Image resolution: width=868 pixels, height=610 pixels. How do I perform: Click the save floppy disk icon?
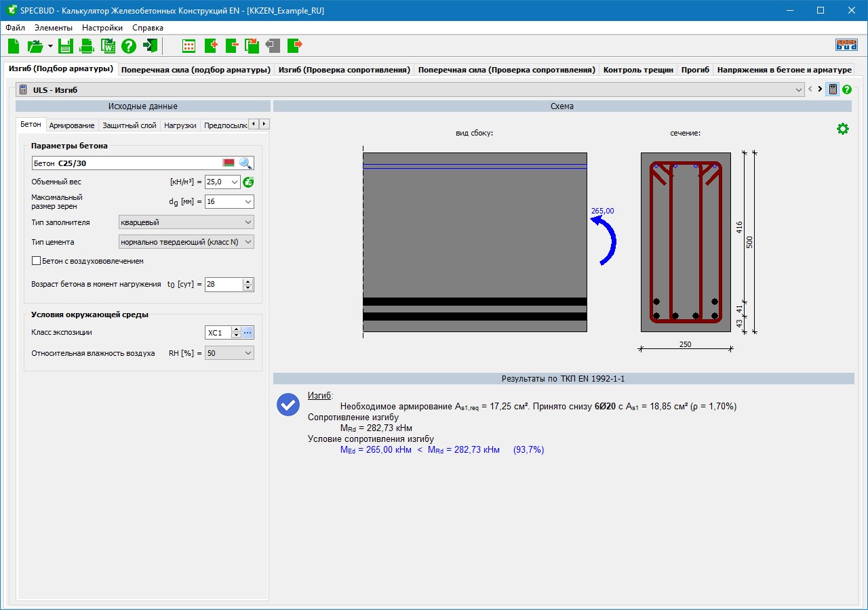(x=65, y=46)
